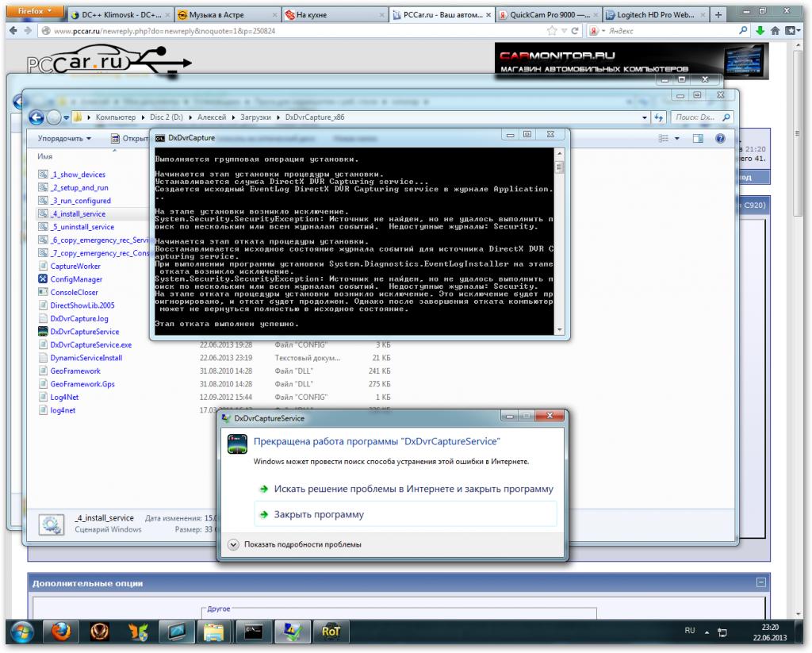Select the '_5_uninstall_service' script file
This screenshot has width=812, height=653.
[x=82, y=227]
